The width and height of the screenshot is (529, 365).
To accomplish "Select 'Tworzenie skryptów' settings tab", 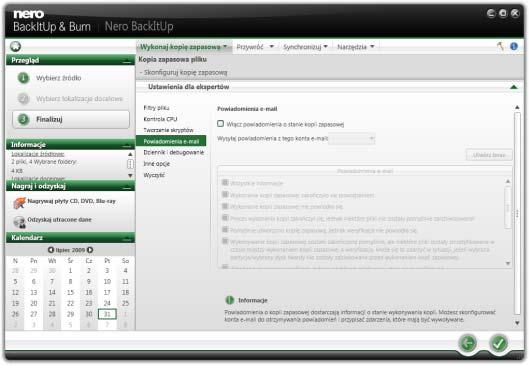I will coord(168,130).
